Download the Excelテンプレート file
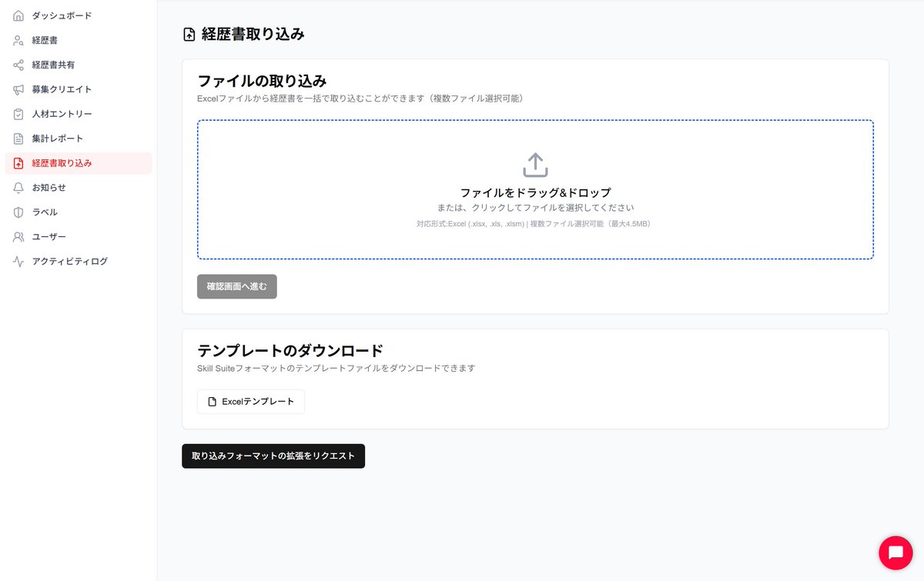The height and width of the screenshot is (581, 924). pyautogui.click(x=251, y=402)
